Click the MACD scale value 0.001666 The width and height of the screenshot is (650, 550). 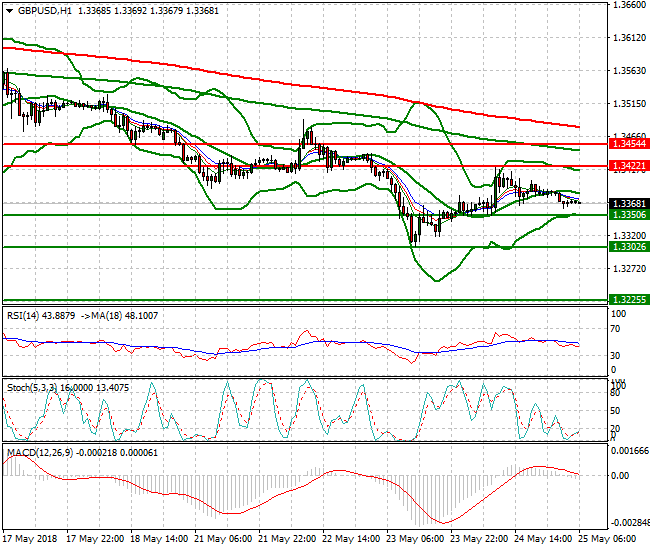(630, 451)
